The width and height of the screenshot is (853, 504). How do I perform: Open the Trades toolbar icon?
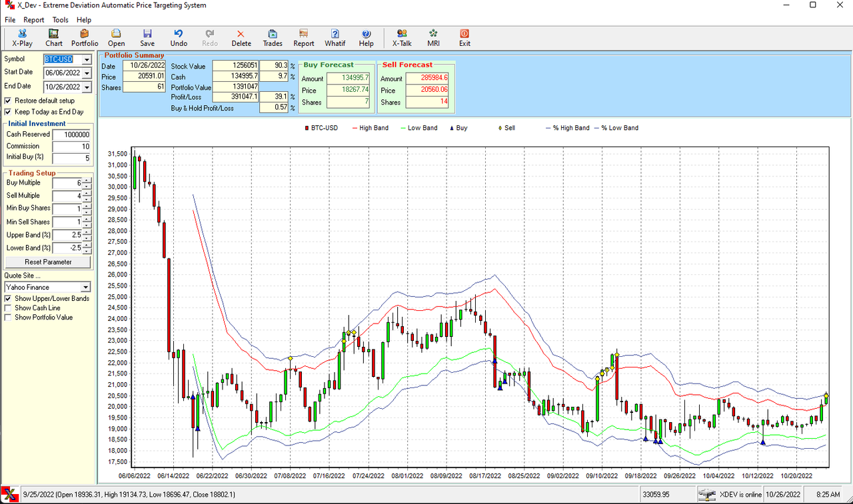coord(273,37)
